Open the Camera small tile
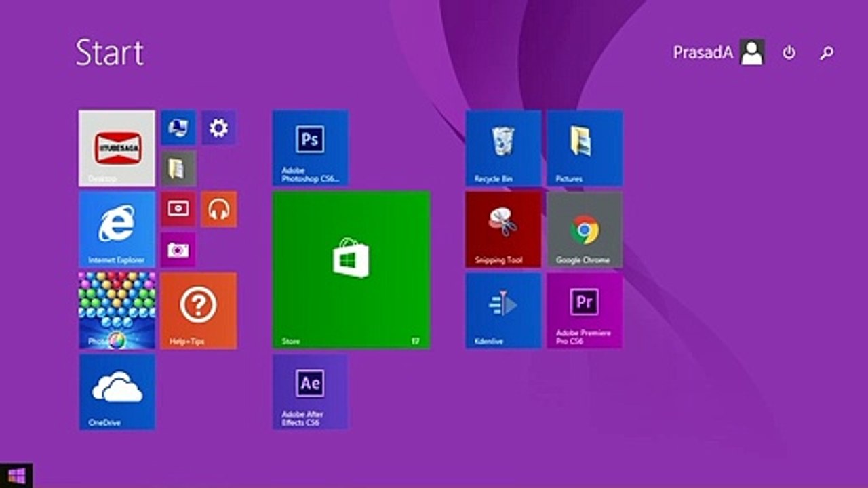Image resolution: width=868 pixels, height=488 pixels. (x=178, y=249)
